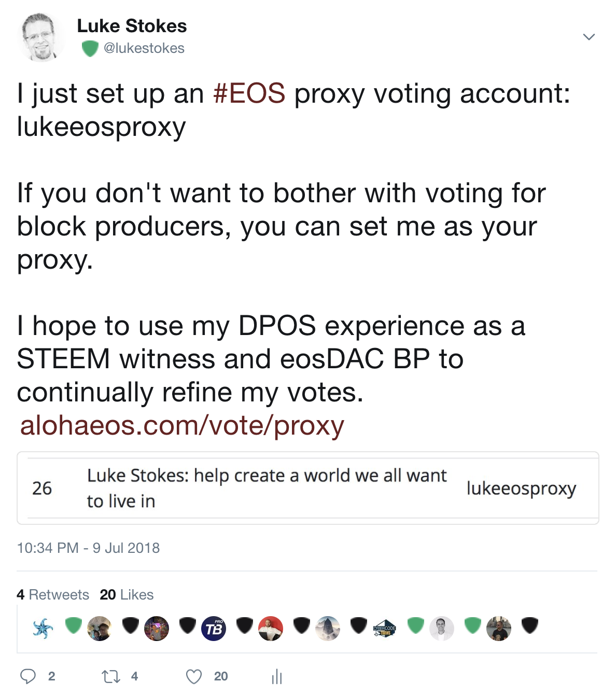Click the blue starfish liker avatar
Screen dimensions: 616x696
tap(43, 628)
